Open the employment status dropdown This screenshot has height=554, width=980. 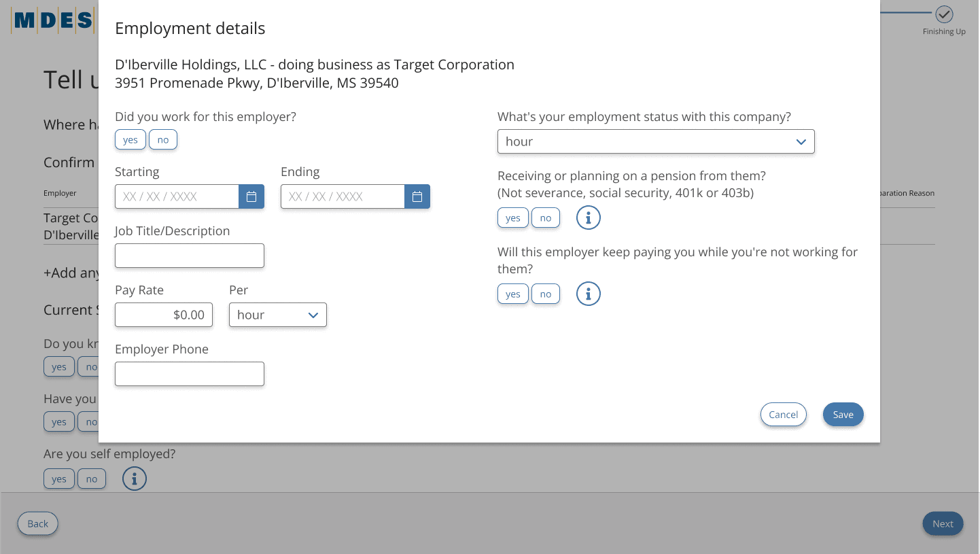point(656,141)
